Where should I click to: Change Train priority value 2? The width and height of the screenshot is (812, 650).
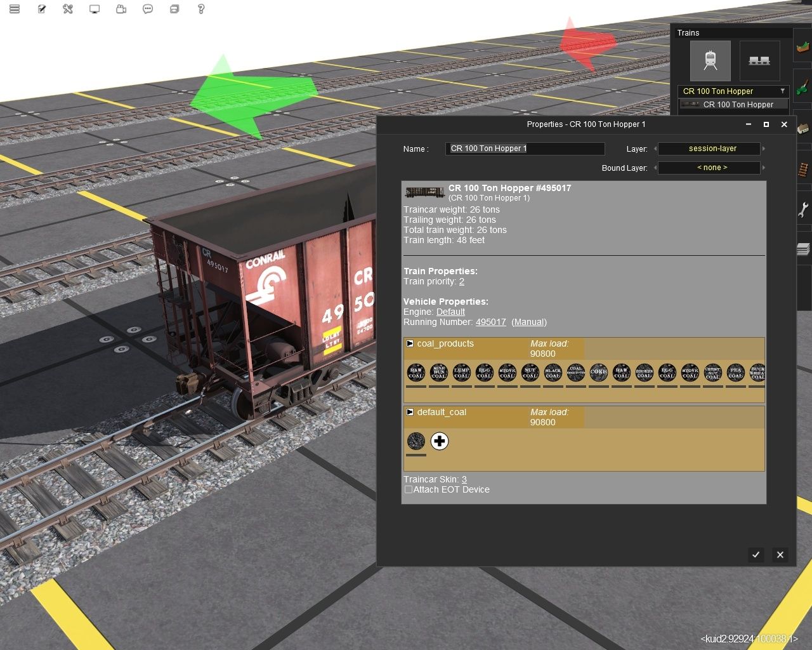click(462, 281)
